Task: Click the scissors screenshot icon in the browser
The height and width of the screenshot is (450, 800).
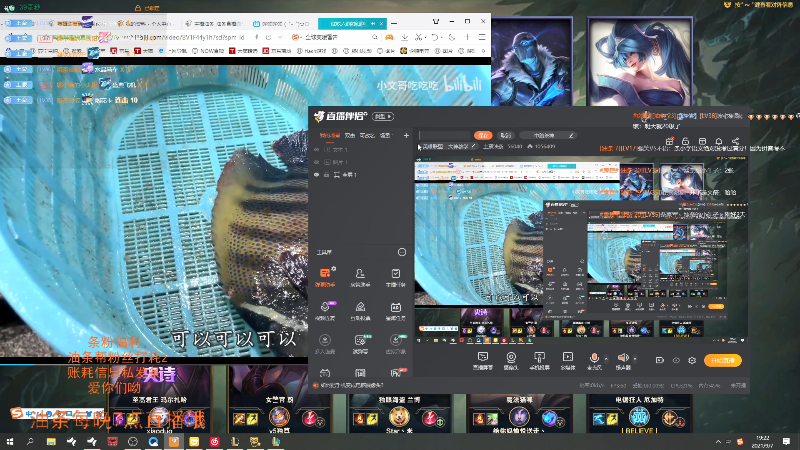Action: click(x=418, y=37)
